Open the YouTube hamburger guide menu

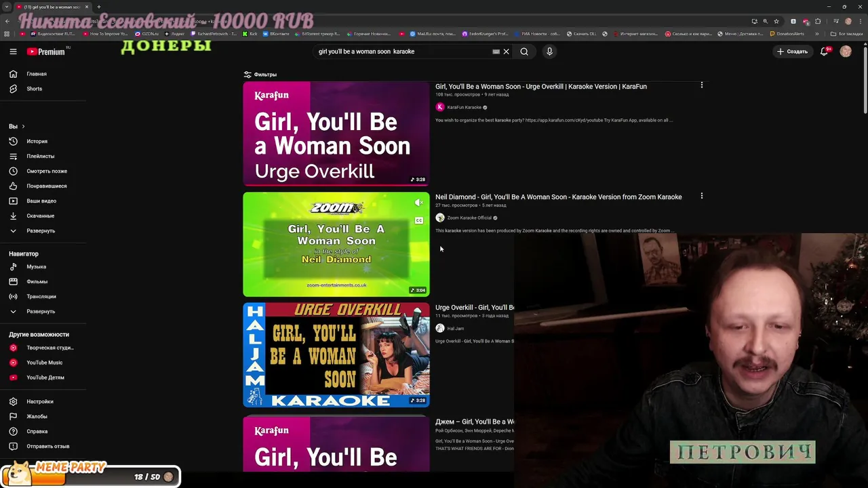13,52
